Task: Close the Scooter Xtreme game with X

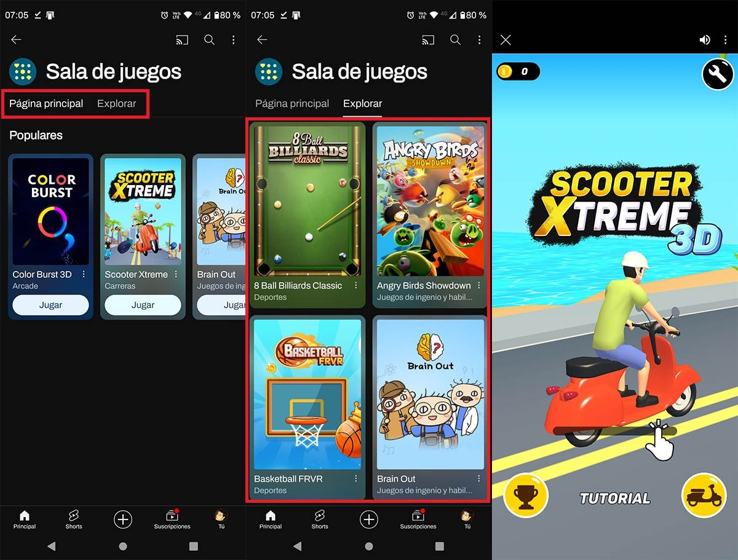Action: click(x=506, y=40)
